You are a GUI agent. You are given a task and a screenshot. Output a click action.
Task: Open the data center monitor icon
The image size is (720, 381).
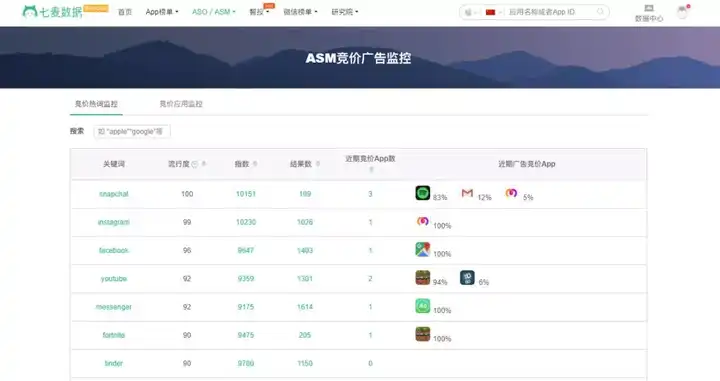(649, 8)
